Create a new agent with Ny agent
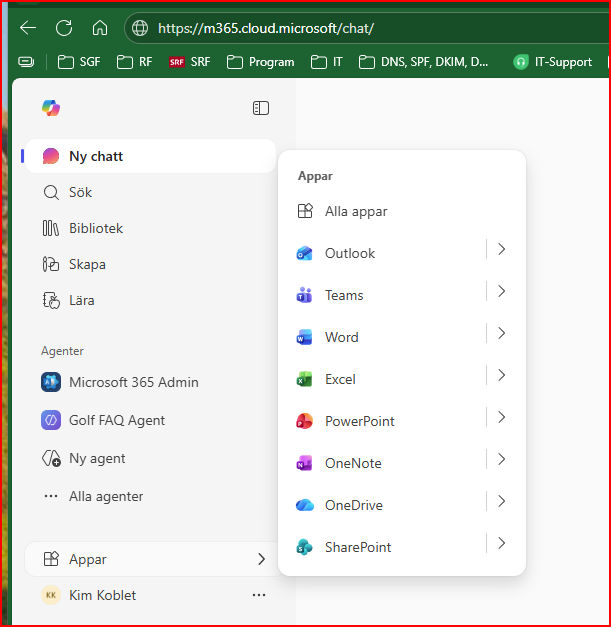 click(x=150, y=458)
